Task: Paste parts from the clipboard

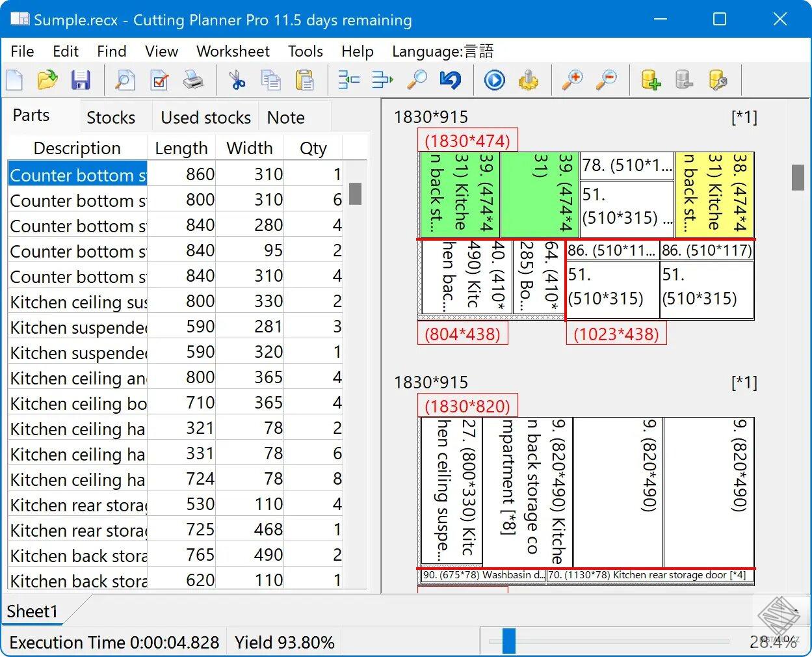Action: (305, 80)
